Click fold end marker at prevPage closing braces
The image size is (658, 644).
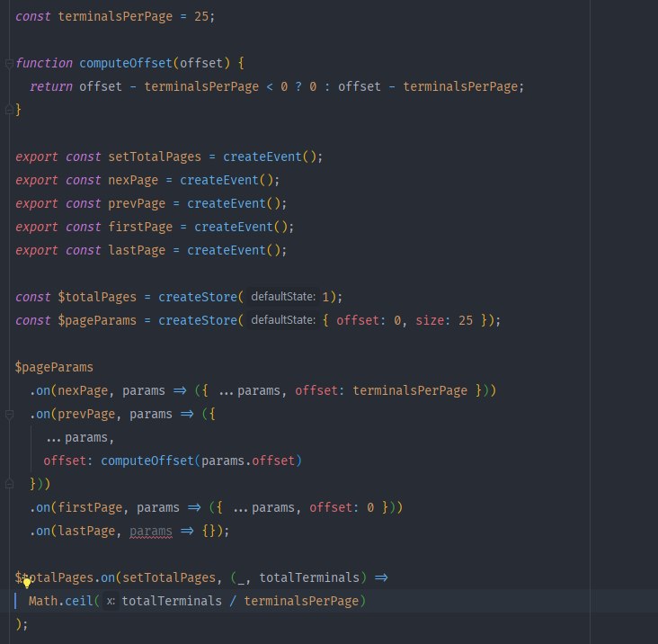click(9, 484)
